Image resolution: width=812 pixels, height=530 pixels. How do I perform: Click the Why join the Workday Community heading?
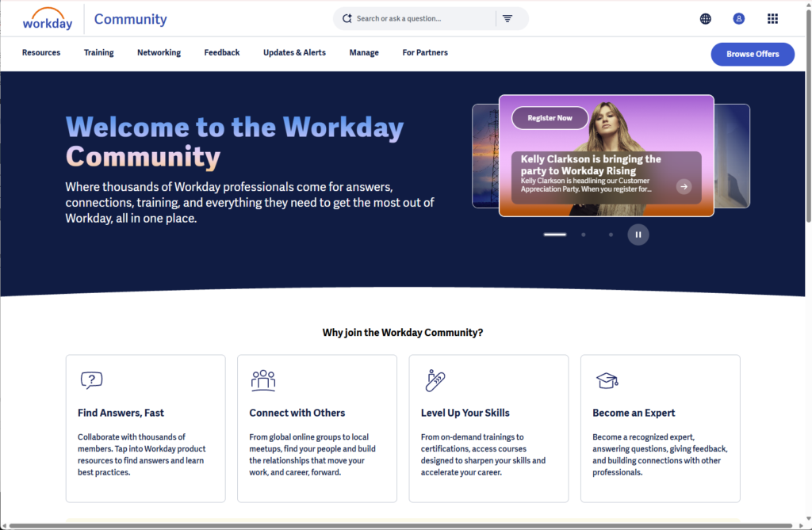tap(402, 332)
